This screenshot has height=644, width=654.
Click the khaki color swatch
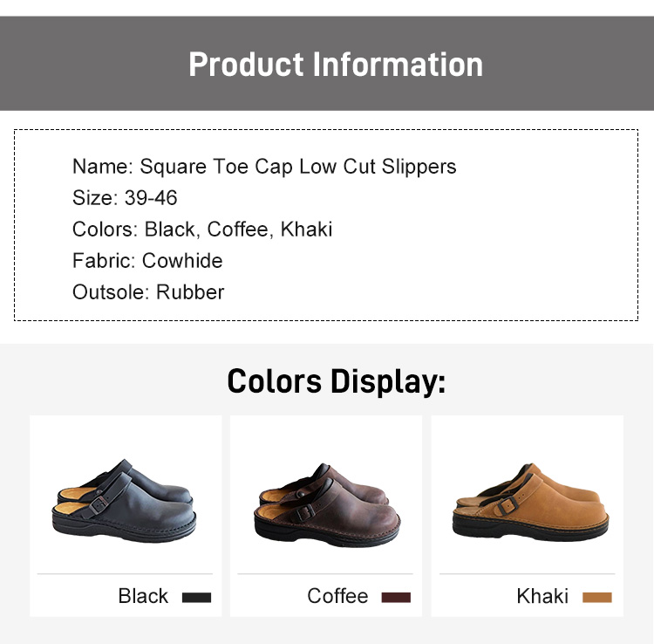[596, 597]
